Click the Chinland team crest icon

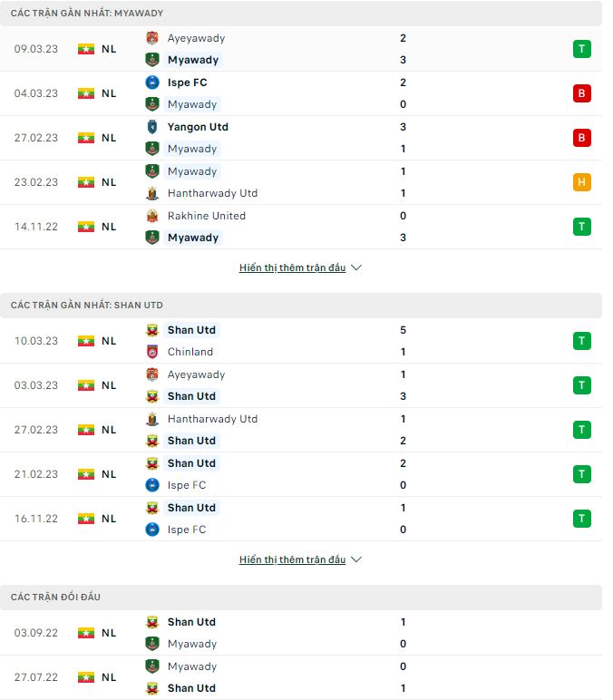point(152,352)
